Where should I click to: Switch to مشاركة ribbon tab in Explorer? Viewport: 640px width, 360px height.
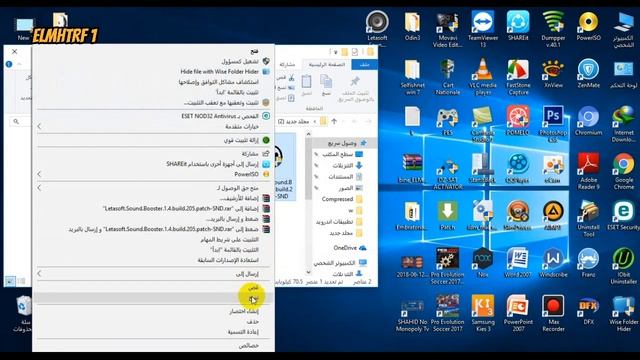(287, 64)
